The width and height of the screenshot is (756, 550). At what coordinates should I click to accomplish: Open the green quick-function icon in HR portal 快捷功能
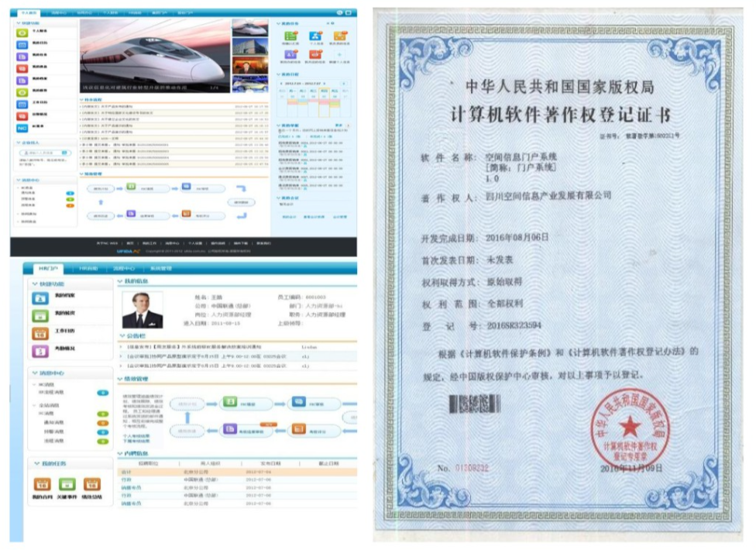tap(40, 316)
